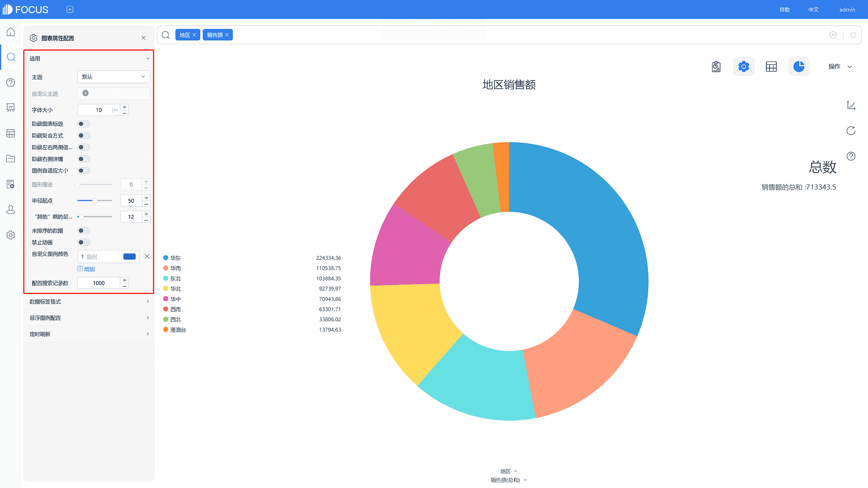Expand 悬浮图例配置 section
Image resolution: width=868 pixels, height=488 pixels.
[89, 318]
